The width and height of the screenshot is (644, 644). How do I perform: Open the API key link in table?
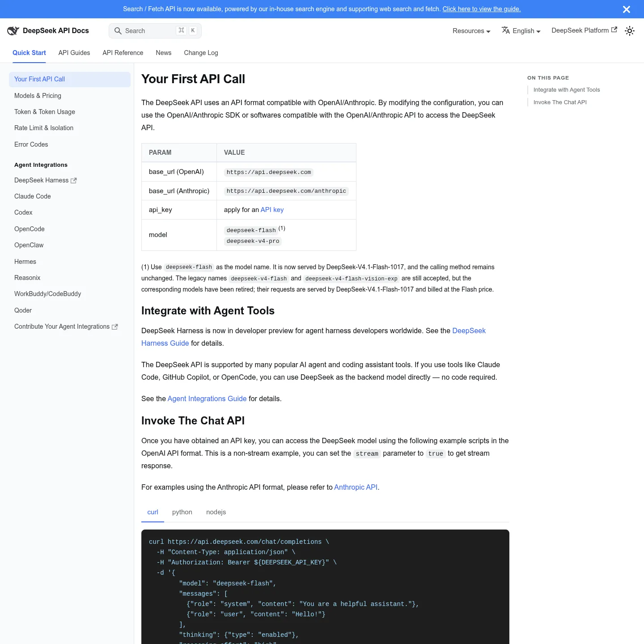tap(272, 210)
